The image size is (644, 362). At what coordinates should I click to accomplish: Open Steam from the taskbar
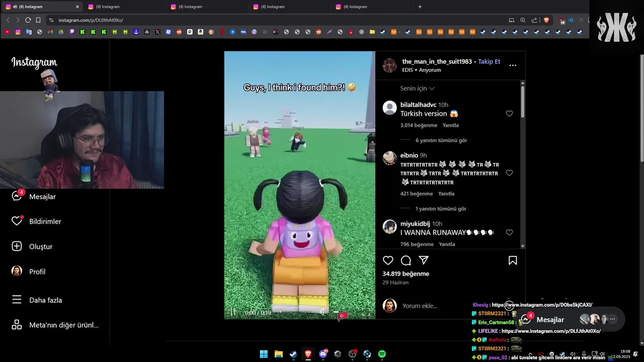point(293,354)
